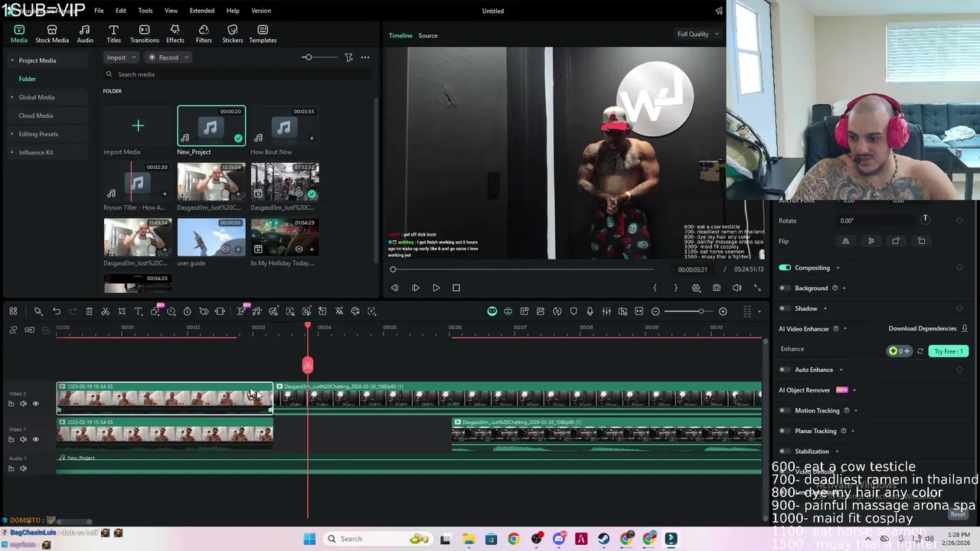Collapse the AI Object Remover section

pos(854,390)
